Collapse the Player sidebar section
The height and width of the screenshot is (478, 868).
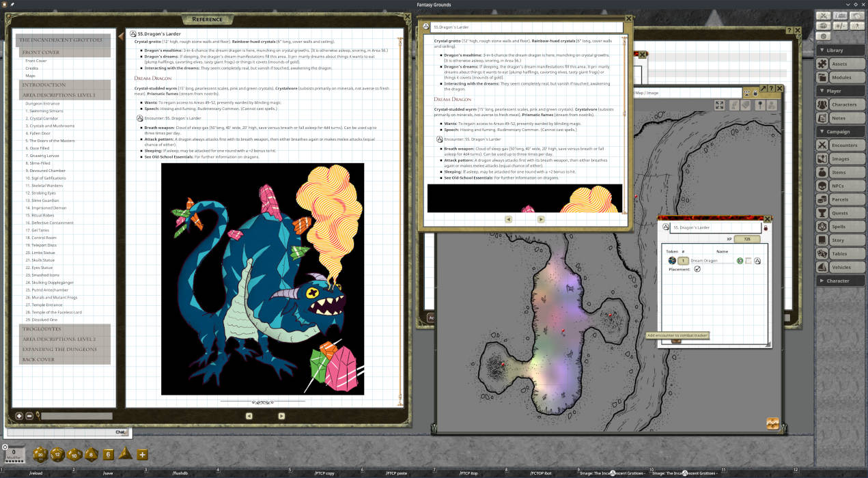pyautogui.click(x=840, y=91)
